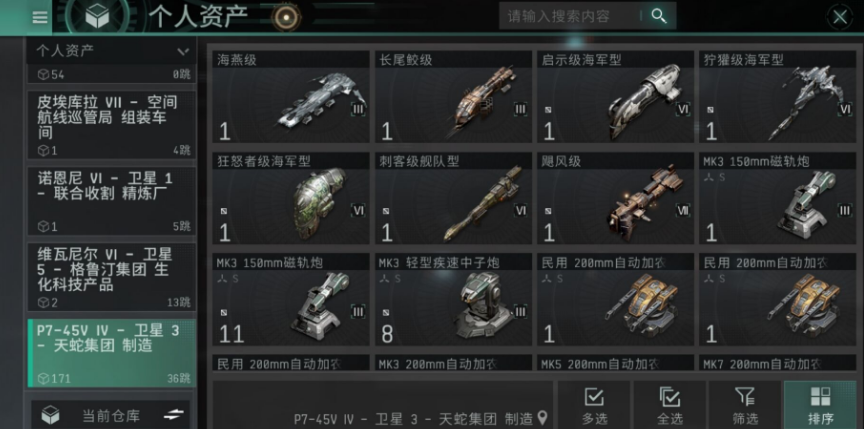Expand the 个人资产 dropdown chevron
Screen dimensions: 864x429
(183, 52)
